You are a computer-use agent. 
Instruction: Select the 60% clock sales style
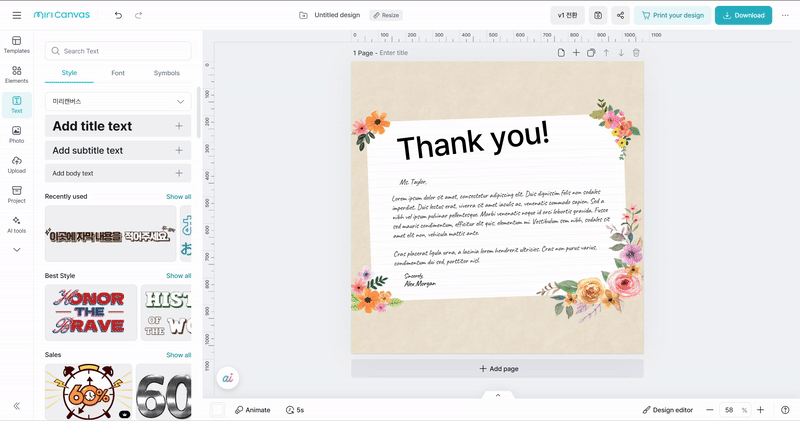click(x=88, y=392)
